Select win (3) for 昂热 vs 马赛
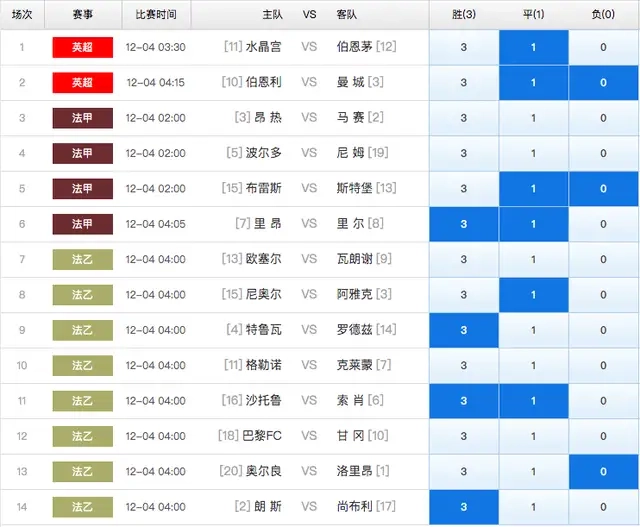 [x=464, y=118]
